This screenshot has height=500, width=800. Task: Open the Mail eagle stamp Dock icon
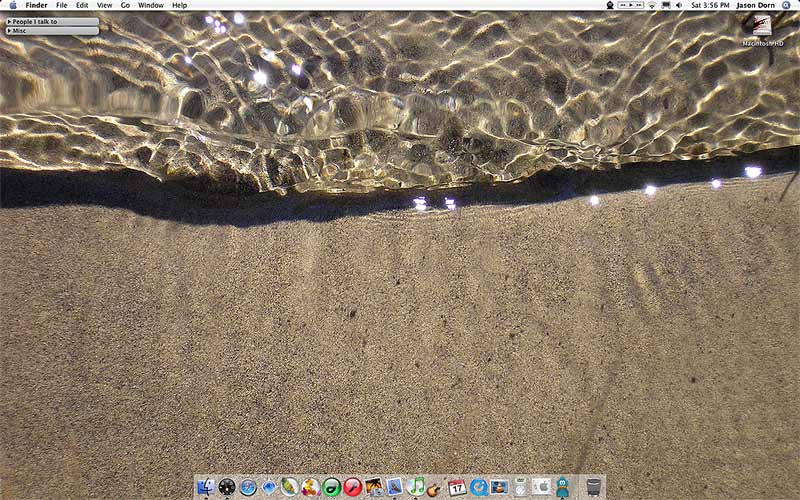click(x=395, y=487)
